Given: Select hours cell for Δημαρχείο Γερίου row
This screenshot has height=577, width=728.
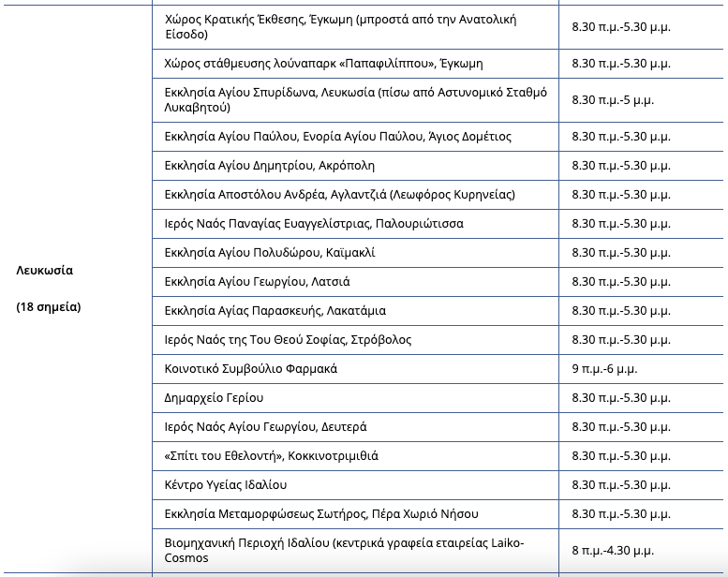Looking at the screenshot, I should pos(641,398).
